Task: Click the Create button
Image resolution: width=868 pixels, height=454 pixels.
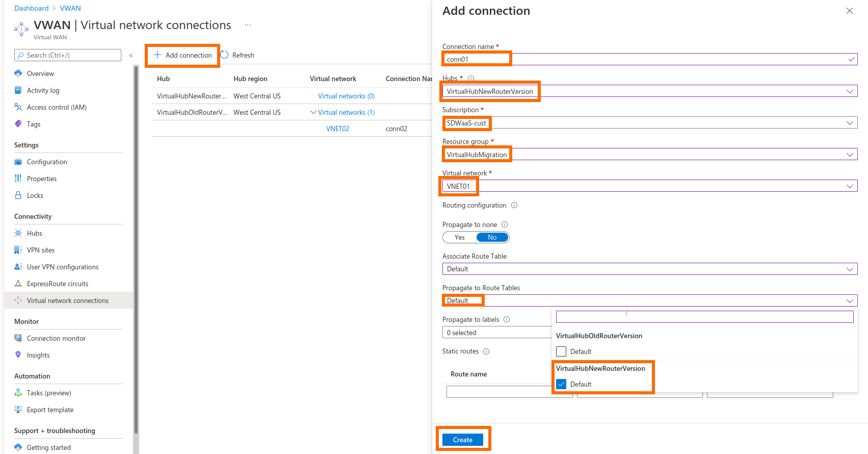Action: (x=462, y=440)
